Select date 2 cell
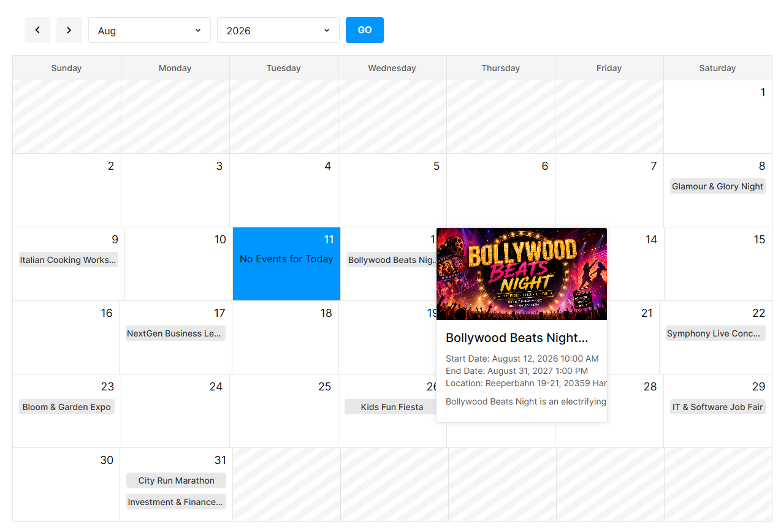The width and height of the screenshot is (778, 532). (x=67, y=190)
